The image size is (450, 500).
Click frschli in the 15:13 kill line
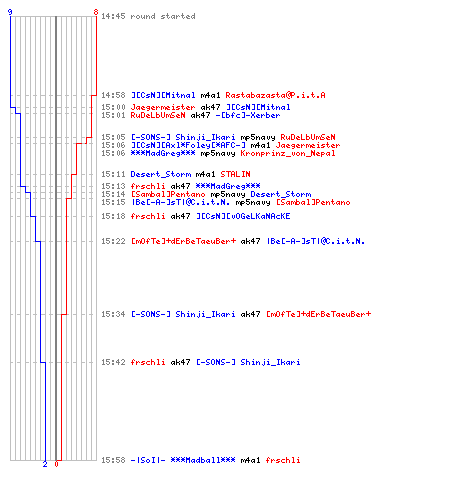click(x=148, y=186)
